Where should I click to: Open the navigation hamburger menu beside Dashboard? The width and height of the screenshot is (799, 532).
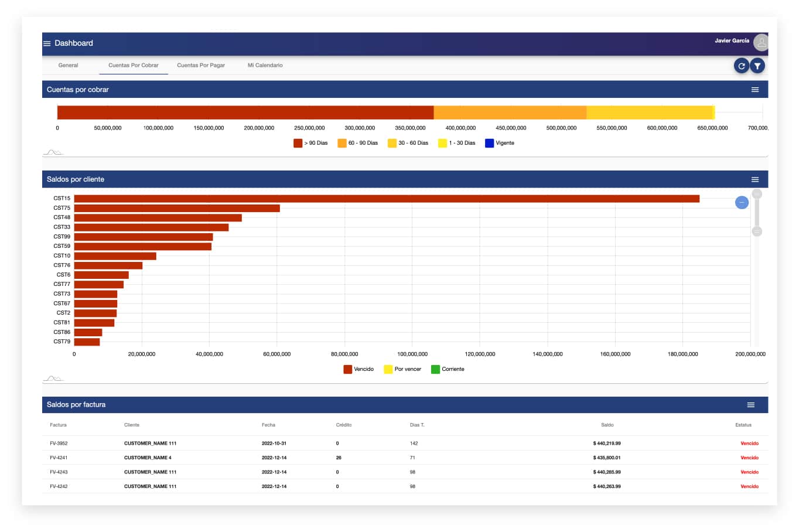pyautogui.click(x=47, y=43)
